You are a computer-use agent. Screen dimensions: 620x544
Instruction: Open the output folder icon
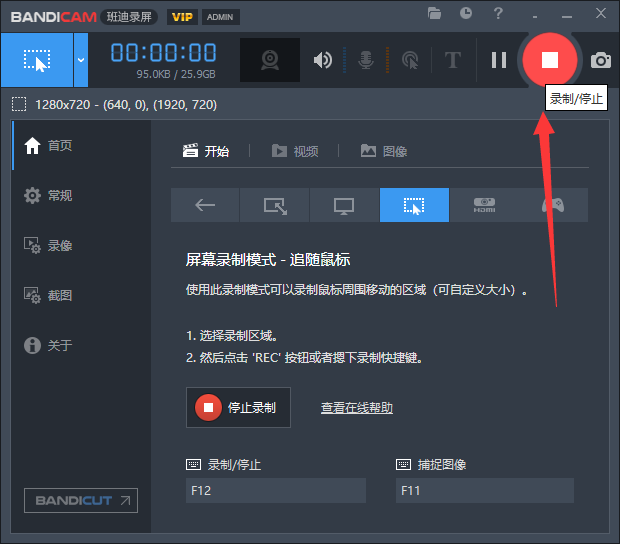coord(434,14)
